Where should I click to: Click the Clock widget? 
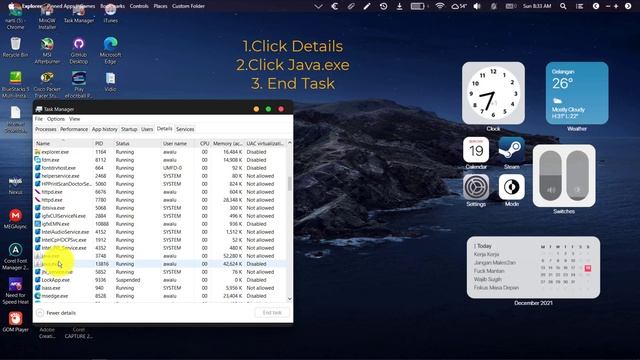click(x=493, y=93)
